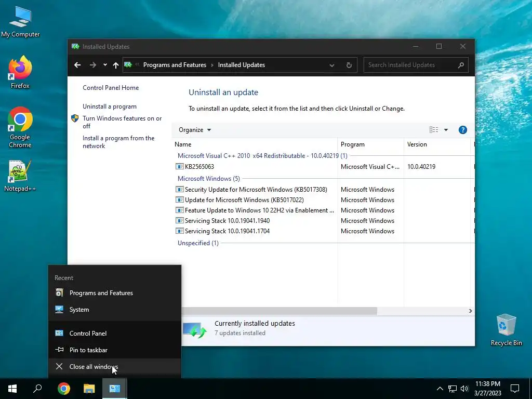Open the blue Help icon

pos(462,130)
